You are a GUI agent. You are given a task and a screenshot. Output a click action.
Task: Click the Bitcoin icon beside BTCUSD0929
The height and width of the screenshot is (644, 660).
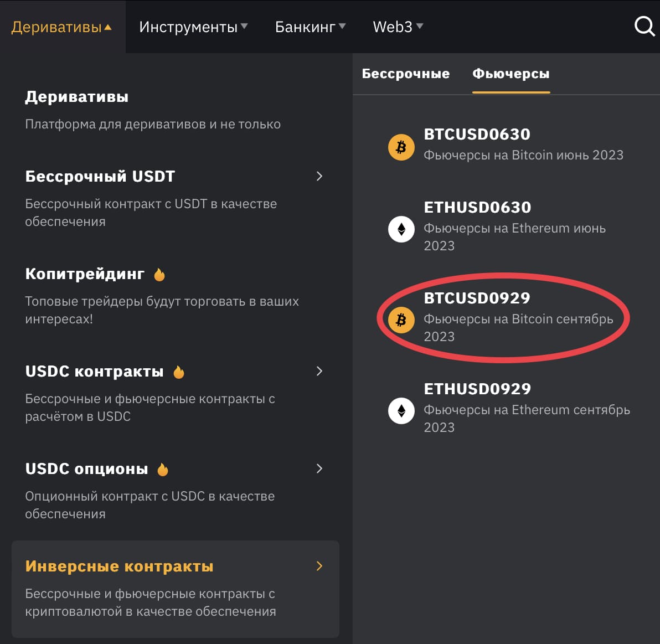[401, 320]
